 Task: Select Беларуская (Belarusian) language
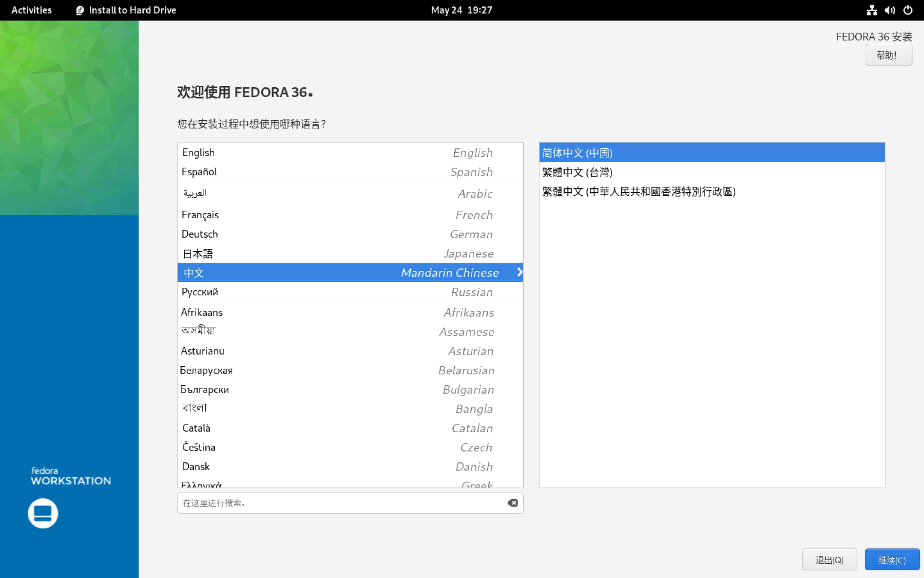[x=350, y=370]
